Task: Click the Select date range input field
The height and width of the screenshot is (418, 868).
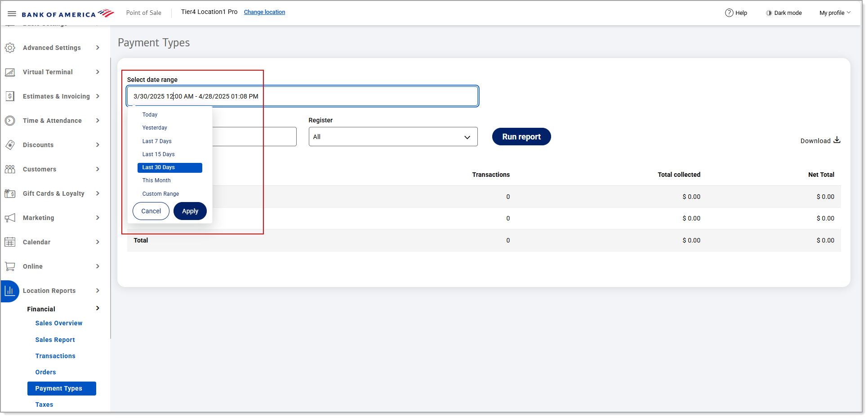Action: pos(303,96)
